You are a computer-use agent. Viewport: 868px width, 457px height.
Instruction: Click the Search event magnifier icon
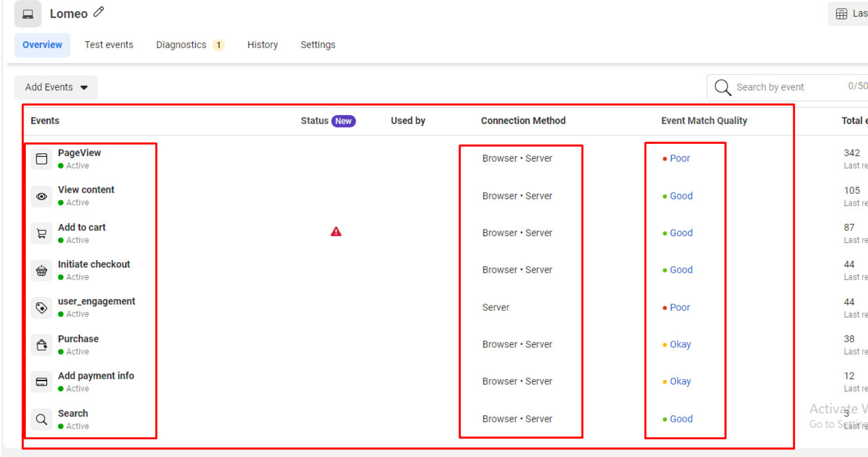(x=42, y=419)
